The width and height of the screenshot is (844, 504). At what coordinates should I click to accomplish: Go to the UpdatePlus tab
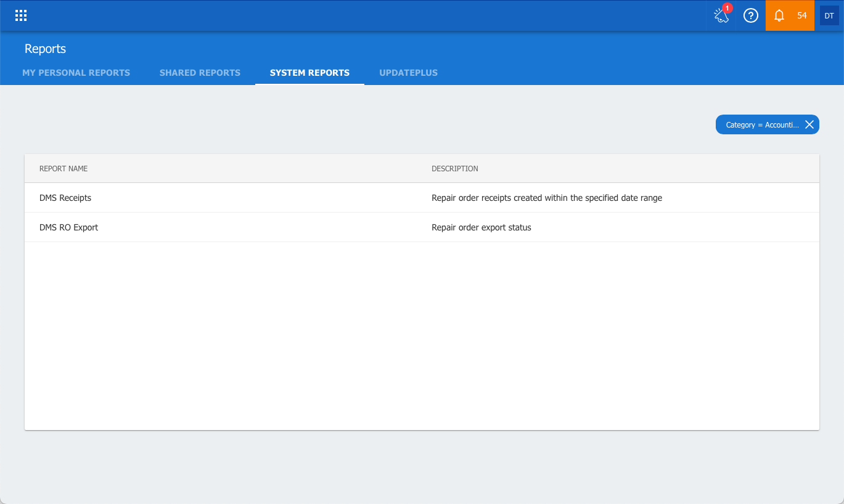point(408,73)
